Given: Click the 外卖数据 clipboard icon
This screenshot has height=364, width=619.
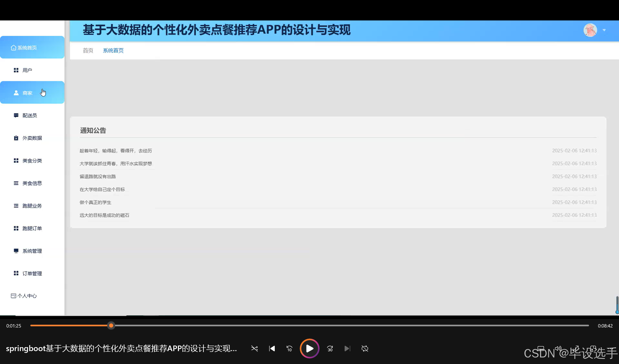Looking at the screenshot, I should 16,138.
